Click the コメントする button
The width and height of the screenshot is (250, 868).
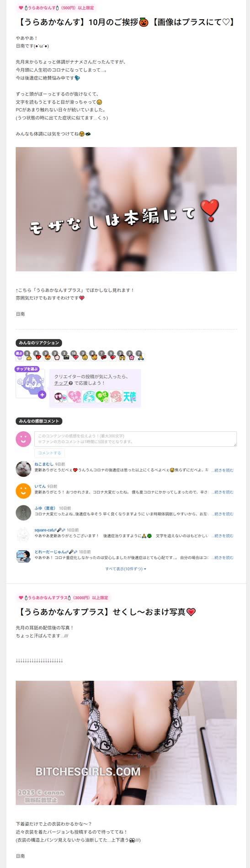click(x=49, y=453)
